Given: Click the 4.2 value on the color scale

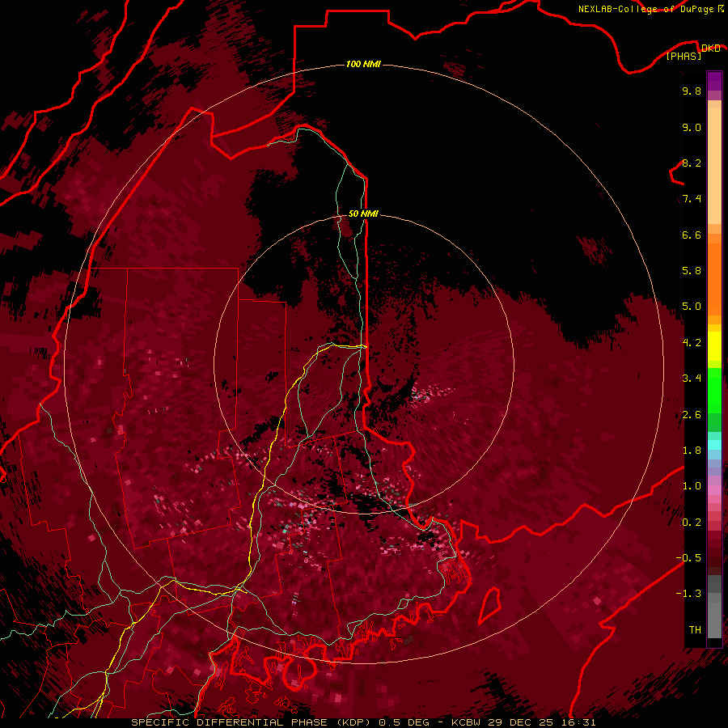Looking at the screenshot, I should [x=692, y=343].
